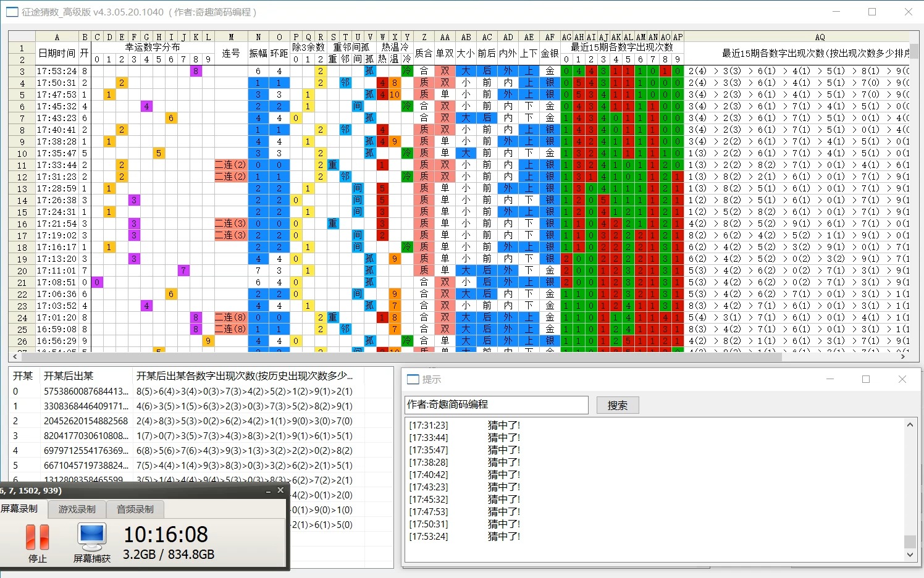Click the 提示 log vertical scrollbar thumb
Viewport: 924px width, 578px height.
pos(910,542)
